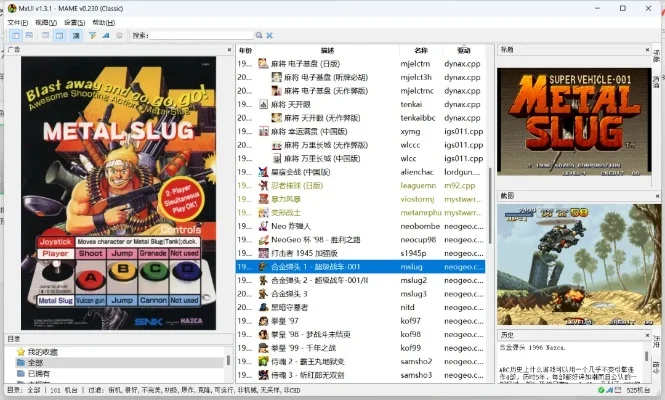Click the s1945p game row icon
Screen dimensions: 665x400
263,253
